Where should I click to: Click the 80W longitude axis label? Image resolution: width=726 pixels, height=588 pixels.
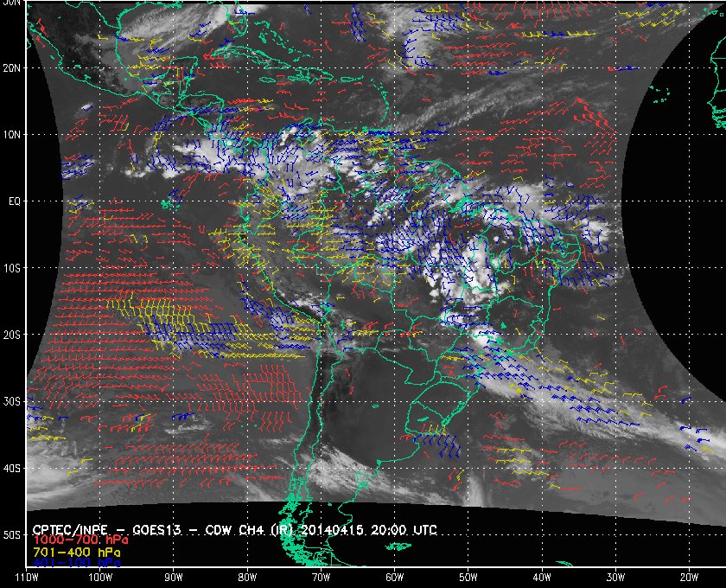point(247,578)
